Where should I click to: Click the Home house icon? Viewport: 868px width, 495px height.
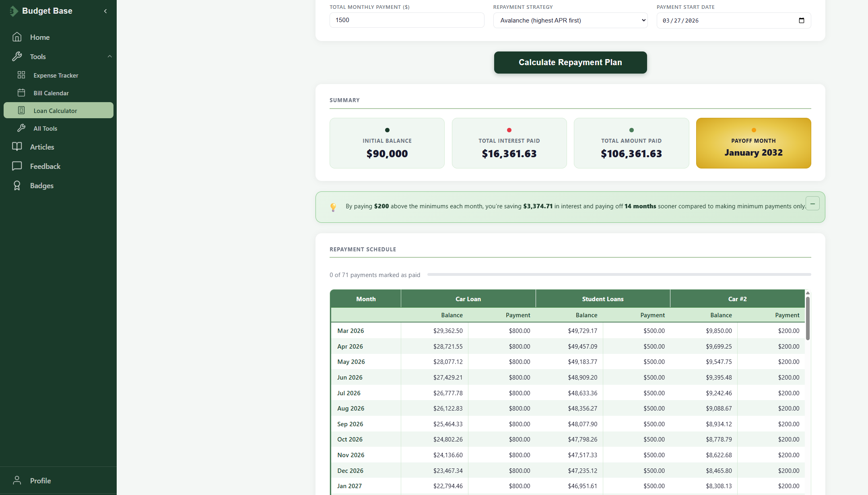pyautogui.click(x=17, y=37)
